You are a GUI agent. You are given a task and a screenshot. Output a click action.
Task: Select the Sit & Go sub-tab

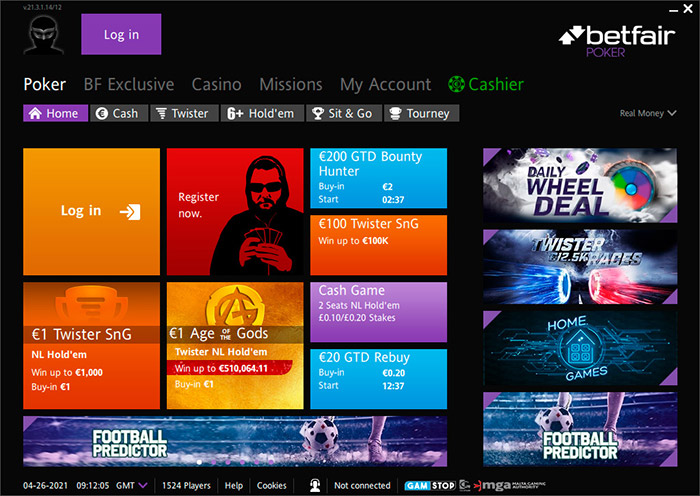[342, 114]
